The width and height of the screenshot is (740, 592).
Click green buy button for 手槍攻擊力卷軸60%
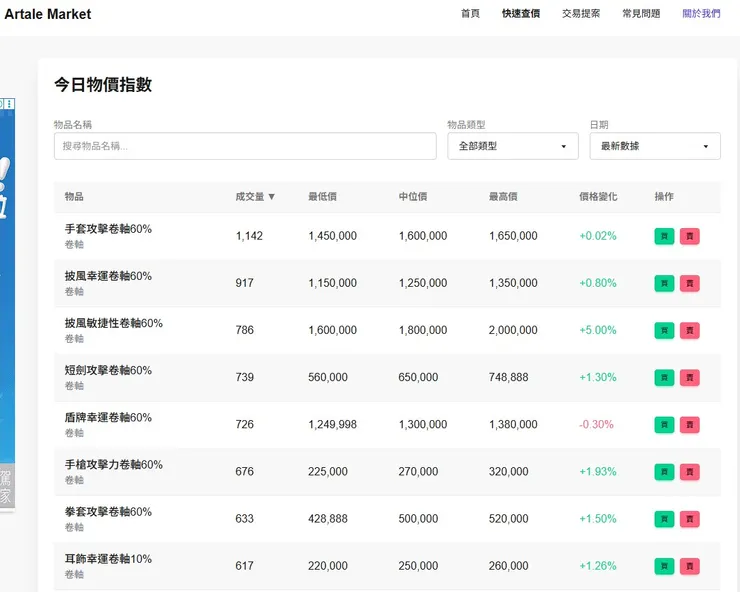coord(664,472)
